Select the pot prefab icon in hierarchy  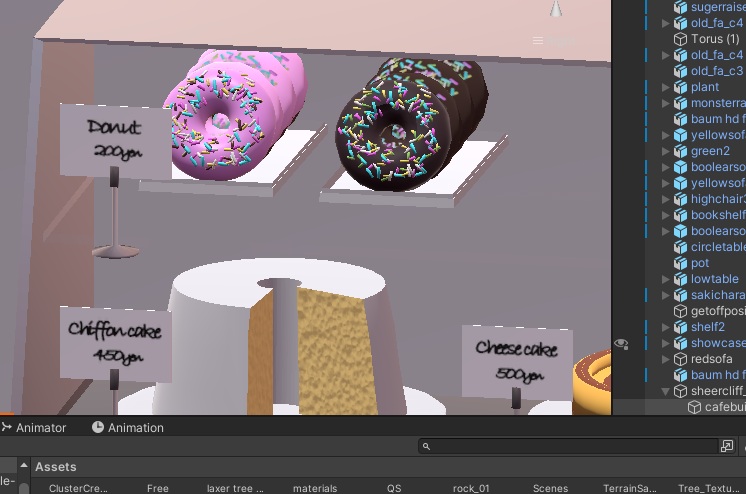click(680, 263)
